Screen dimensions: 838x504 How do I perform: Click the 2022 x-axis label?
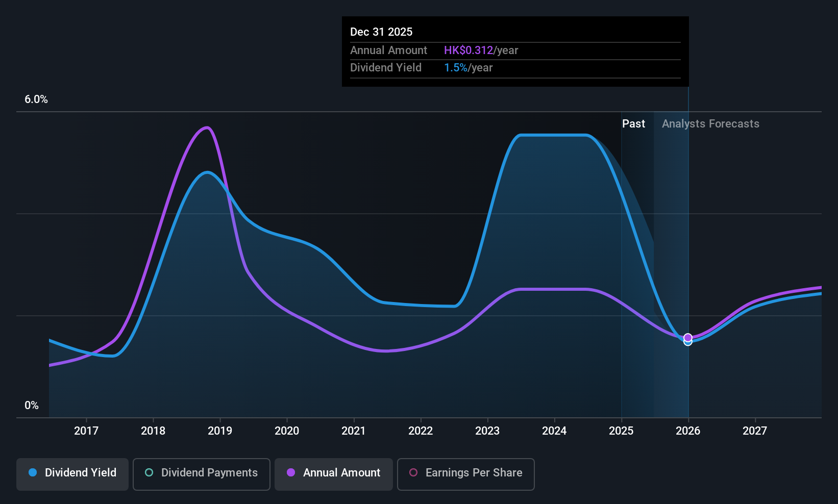pos(421,431)
